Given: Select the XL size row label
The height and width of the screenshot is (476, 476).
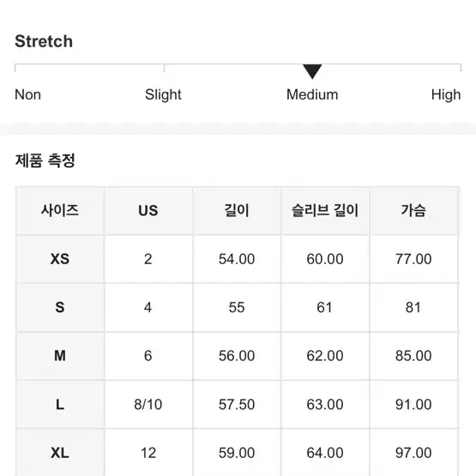Looking at the screenshot, I should click(x=60, y=453).
